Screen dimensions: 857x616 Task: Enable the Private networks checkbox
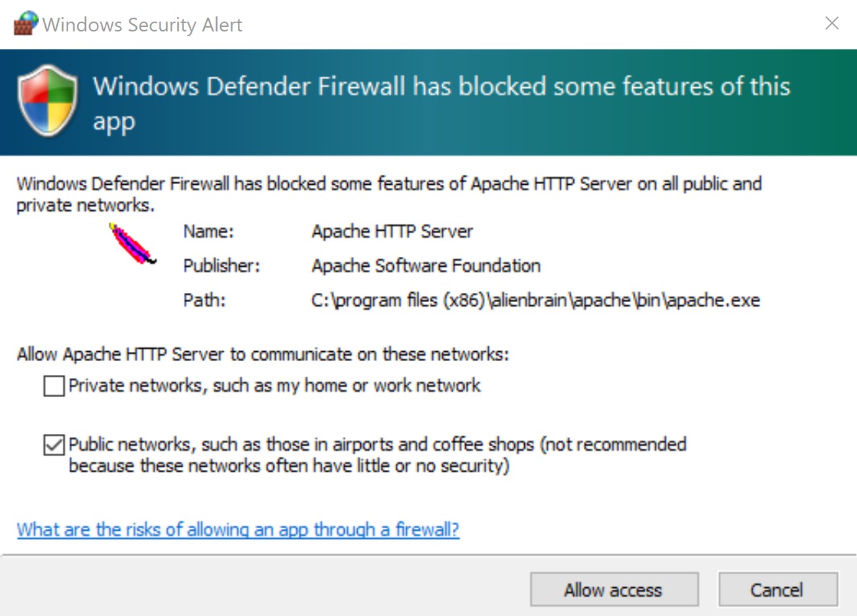(54, 386)
